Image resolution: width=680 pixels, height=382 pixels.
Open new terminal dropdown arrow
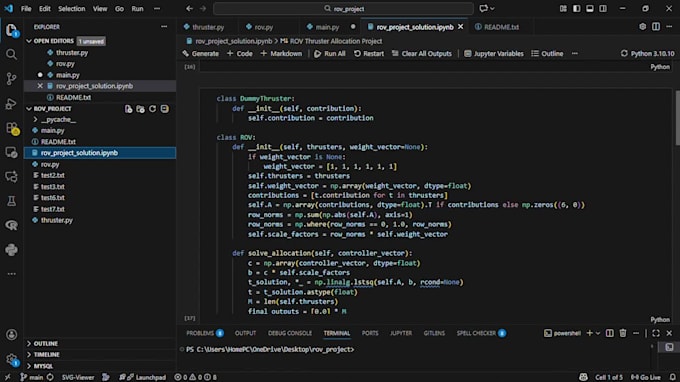click(598, 333)
